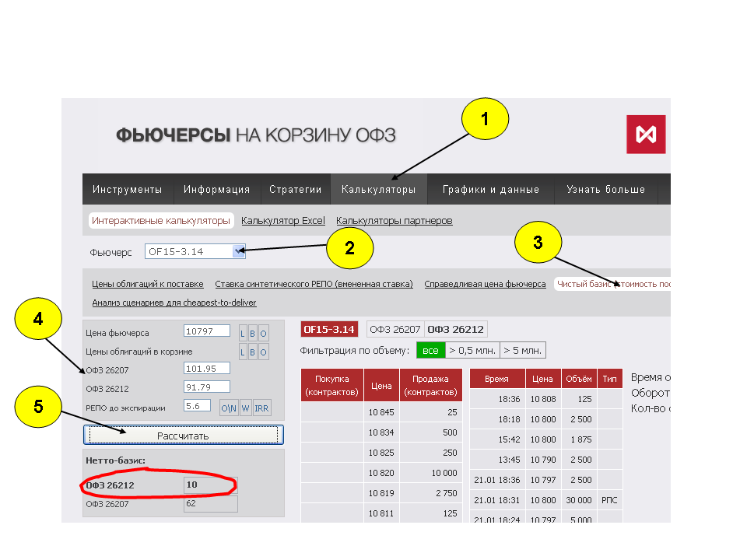Switch to the ОФЗ 26207 quotes tab
Image resolution: width=747 pixels, height=560 pixels.
395,330
